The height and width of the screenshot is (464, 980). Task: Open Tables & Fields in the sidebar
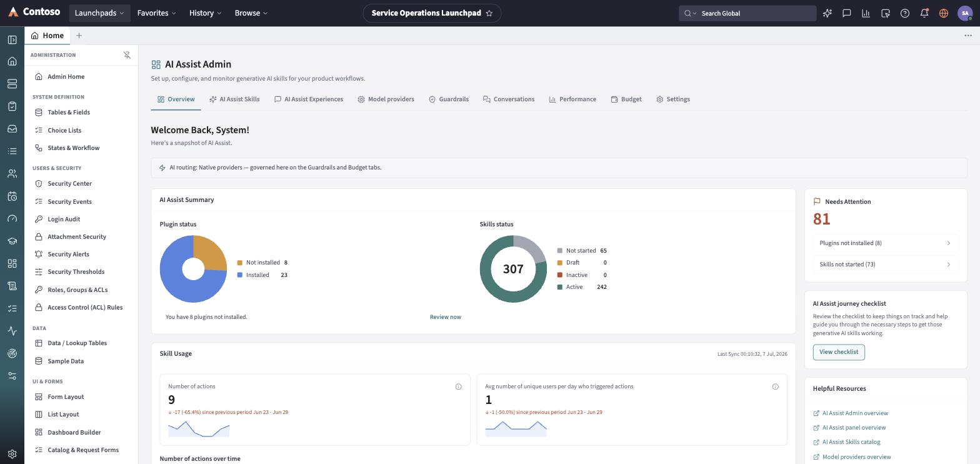tap(81, 113)
